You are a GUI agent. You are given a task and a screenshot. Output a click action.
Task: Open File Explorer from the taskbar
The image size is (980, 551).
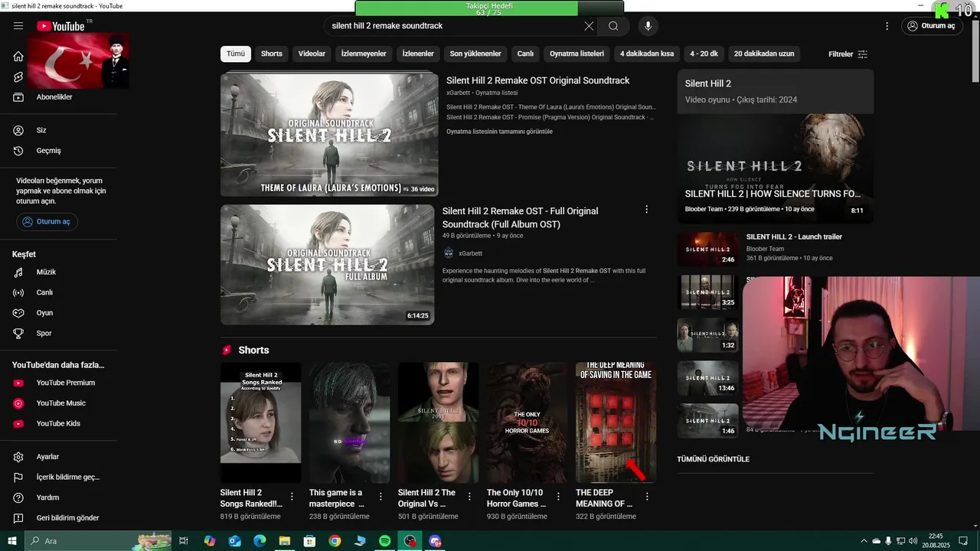284,541
